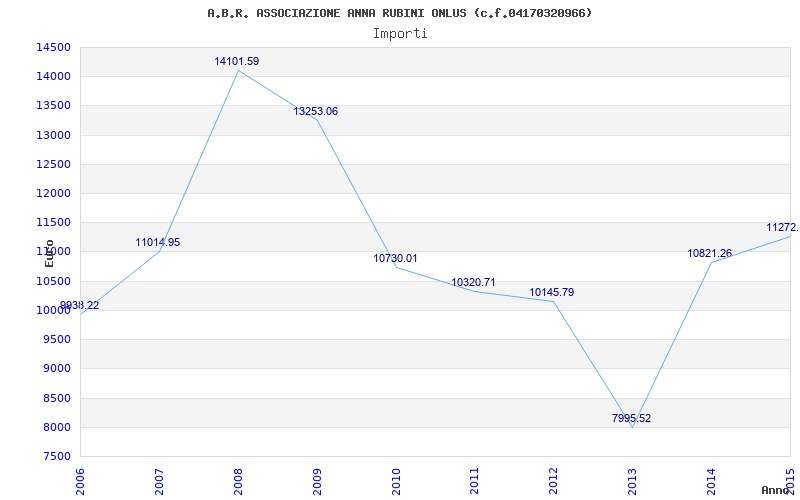Click the data label 11014.95
Viewport: 800px width, 500px height.
[x=158, y=242]
